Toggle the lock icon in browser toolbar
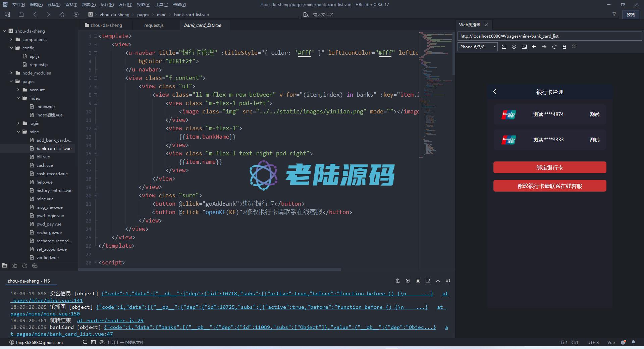 pyautogui.click(x=564, y=47)
